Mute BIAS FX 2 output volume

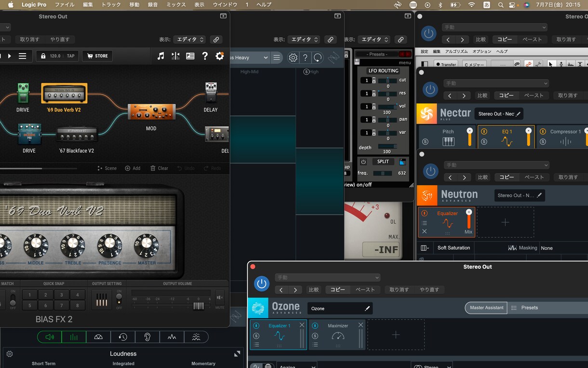click(220, 298)
